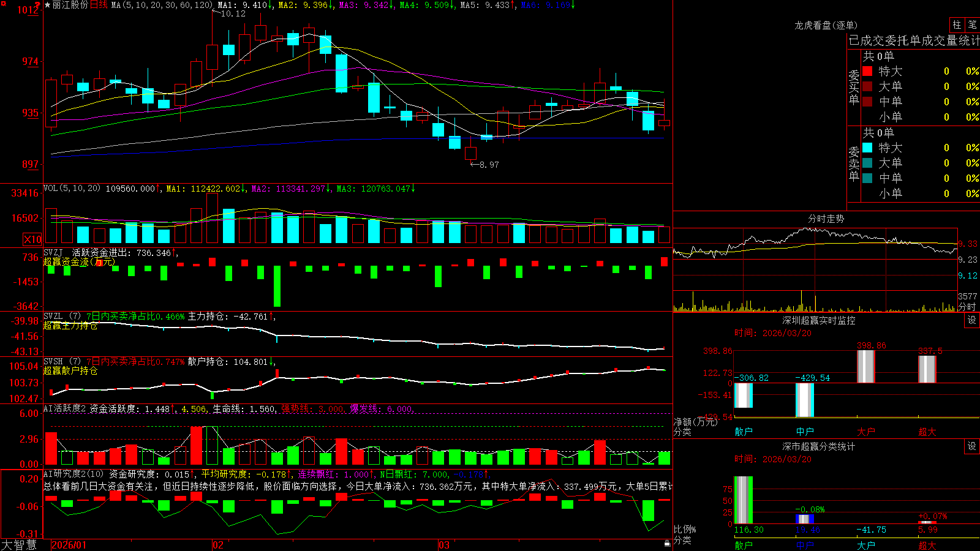Toggle the dark red 大单 buy swatch

point(867,86)
